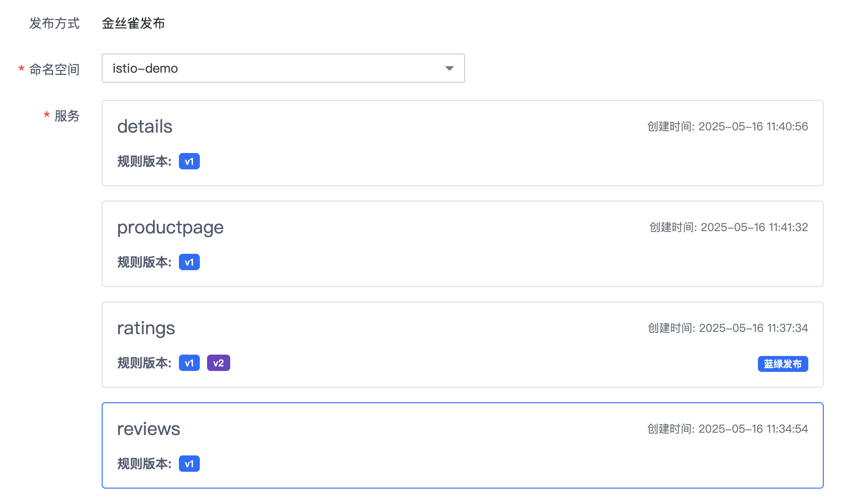Click the istio-demo namespace select box
The image size is (841, 504).
[x=272, y=69]
